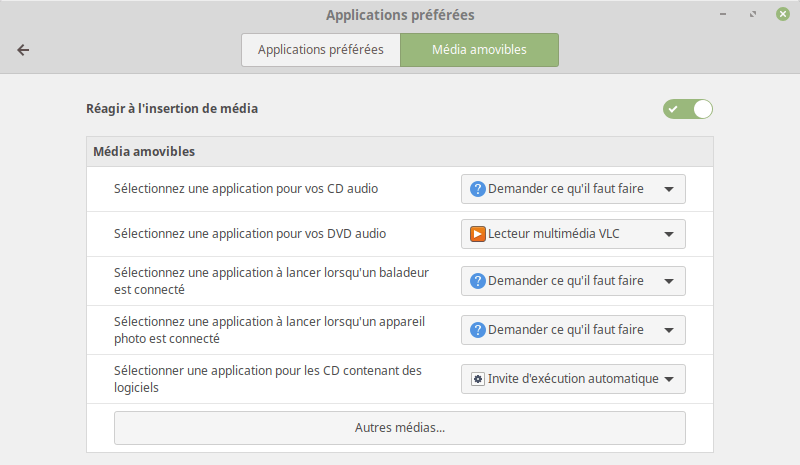Screen dimensions: 800x465
Task: Open Invite d'exécution automatique dropdown
Action: 573,379
